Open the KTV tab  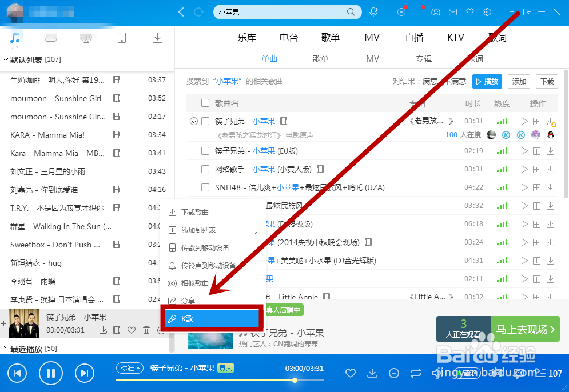[x=456, y=38]
